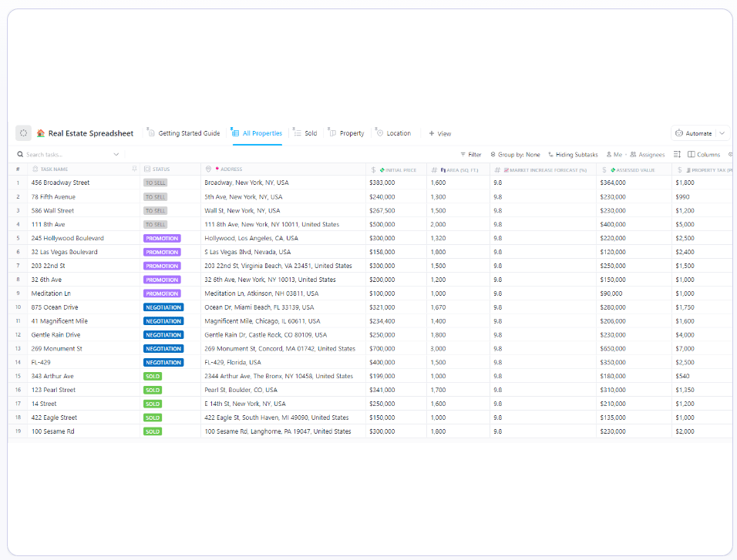Click the NEGOTIATION label for 41 Magnificent Mile
737x560 pixels.
(x=163, y=321)
